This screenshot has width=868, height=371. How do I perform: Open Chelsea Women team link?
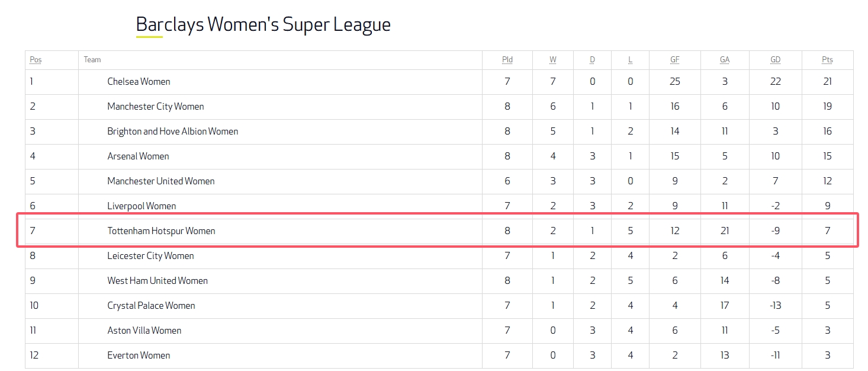coord(139,82)
